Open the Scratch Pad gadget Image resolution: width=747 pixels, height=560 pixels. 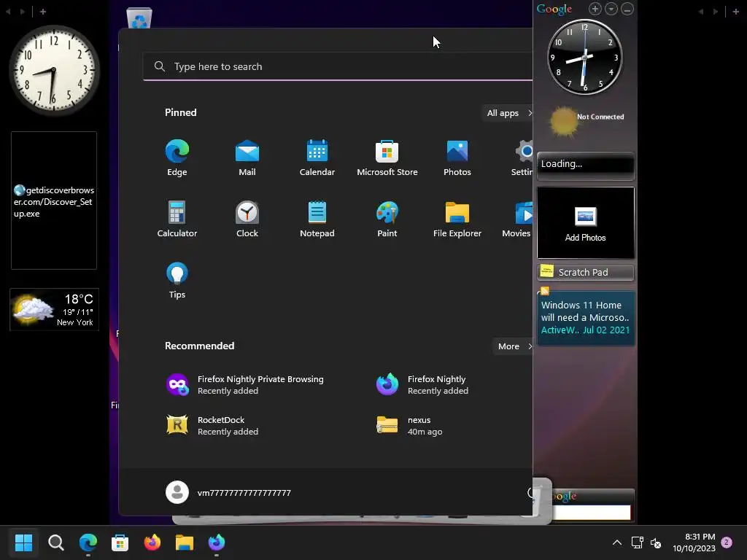point(586,272)
